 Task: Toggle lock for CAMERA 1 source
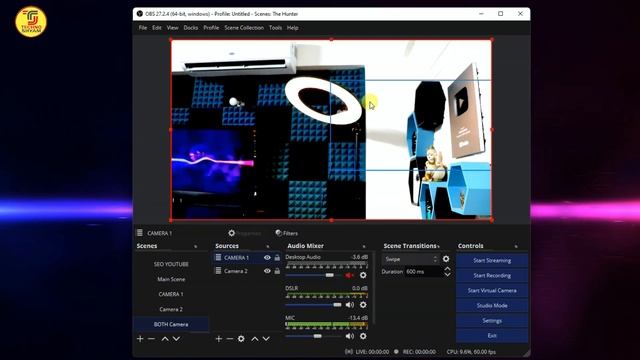277,258
